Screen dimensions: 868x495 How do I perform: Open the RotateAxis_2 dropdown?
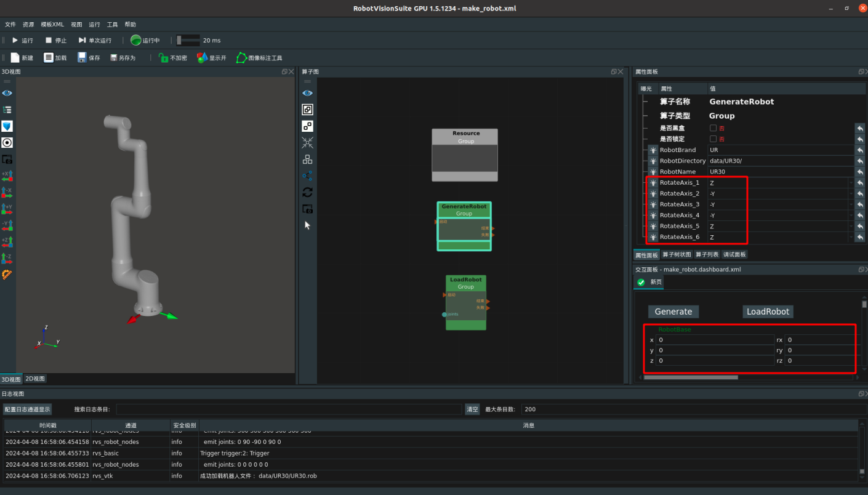[781, 193]
